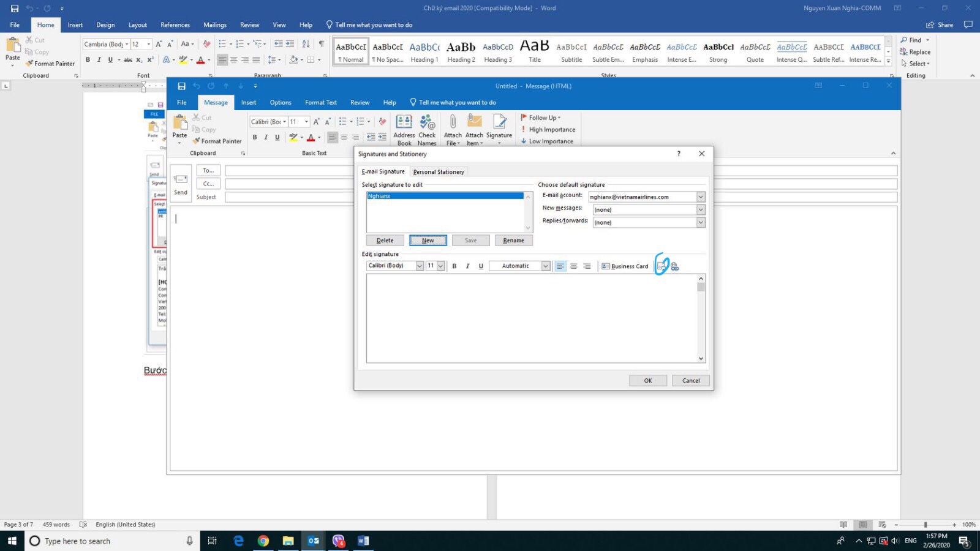The height and width of the screenshot is (551, 980).
Task: Open the Mailings tab in Word
Action: pyautogui.click(x=215, y=25)
